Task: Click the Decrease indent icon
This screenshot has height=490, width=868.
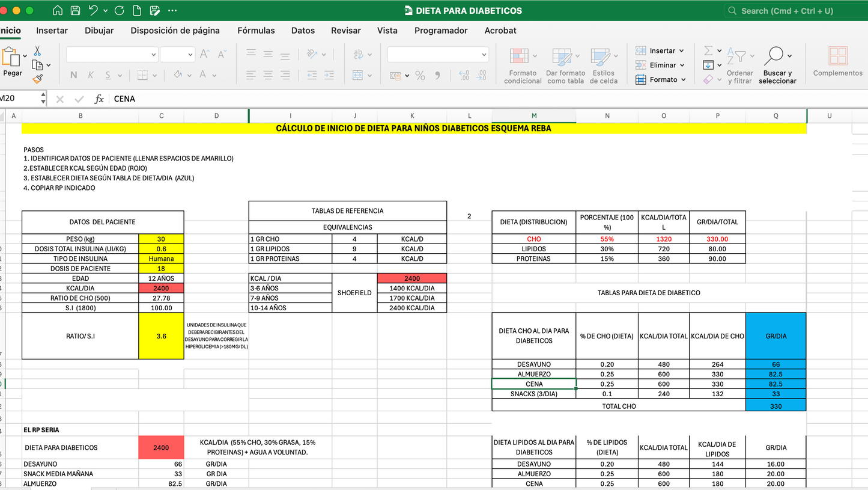Action: [x=311, y=75]
